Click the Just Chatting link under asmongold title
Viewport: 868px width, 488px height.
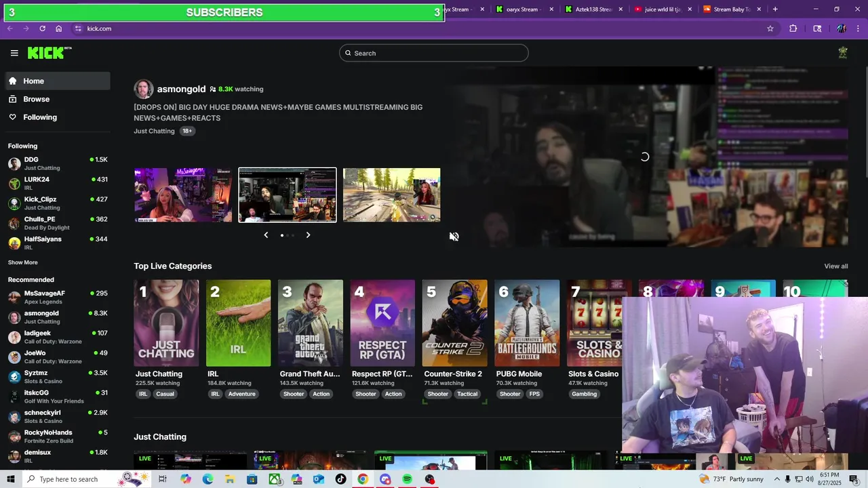154,131
